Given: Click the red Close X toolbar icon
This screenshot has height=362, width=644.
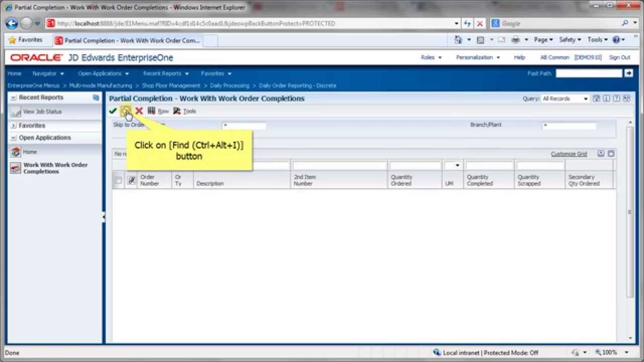Looking at the screenshot, I should (139, 111).
